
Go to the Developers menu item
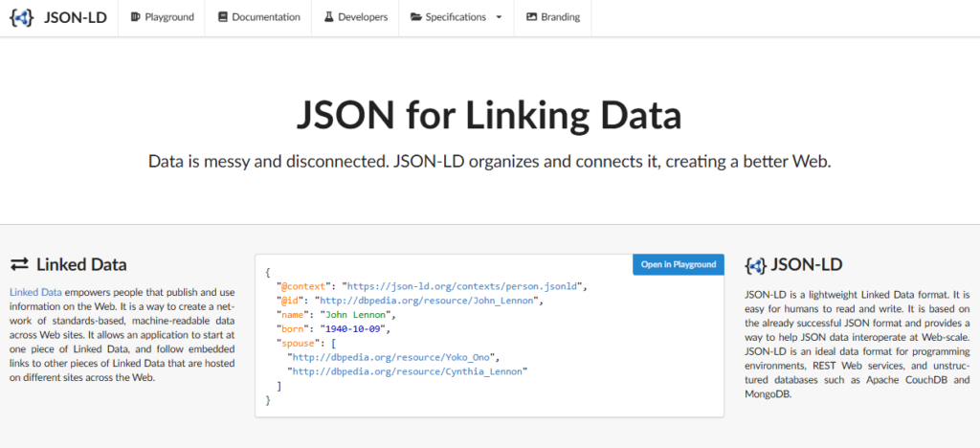[x=356, y=17]
